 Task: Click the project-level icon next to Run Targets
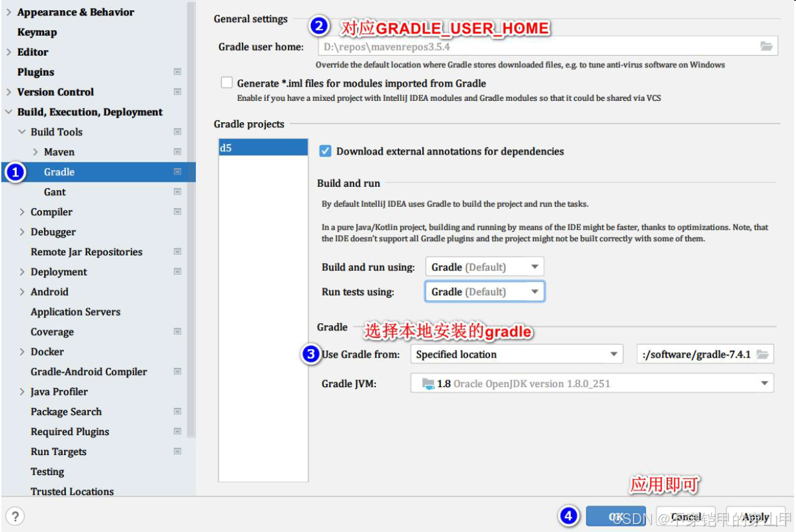[x=178, y=452]
